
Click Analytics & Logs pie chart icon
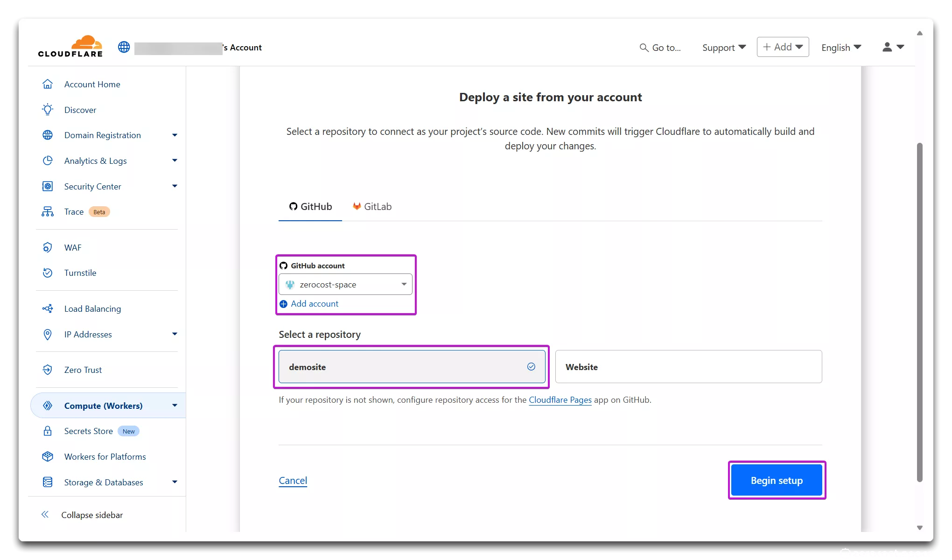[x=48, y=161]
